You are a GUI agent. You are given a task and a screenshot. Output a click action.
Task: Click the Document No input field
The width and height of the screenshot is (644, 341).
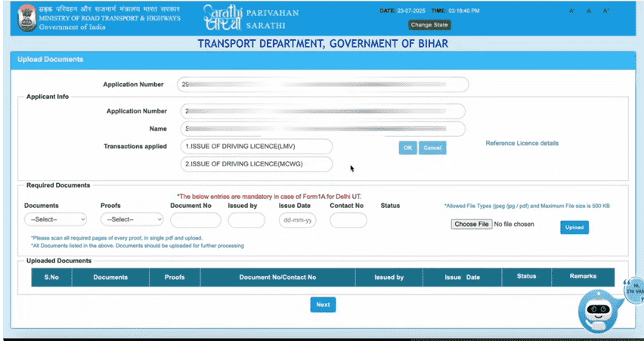(195, 220)
